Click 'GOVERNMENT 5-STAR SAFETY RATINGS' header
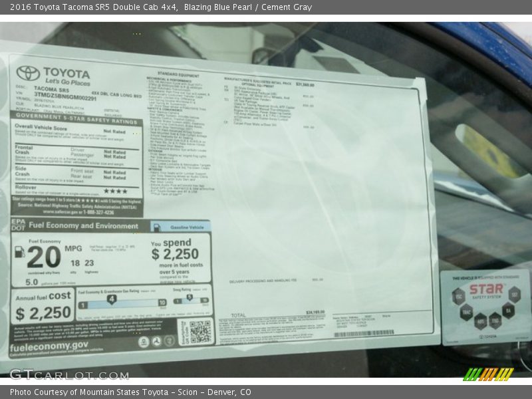Image resolution: width=532 pixels, height=399 pixels. coord(76,118)
